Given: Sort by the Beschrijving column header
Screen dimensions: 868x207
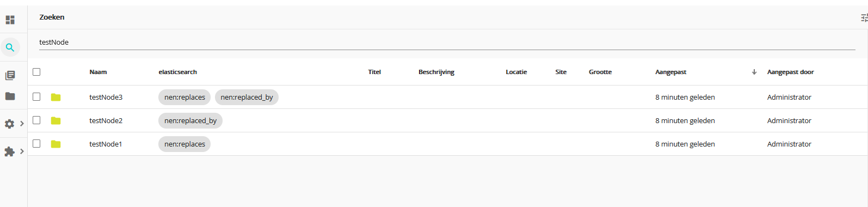Looking at the screenshot, I should pos(436,72).
